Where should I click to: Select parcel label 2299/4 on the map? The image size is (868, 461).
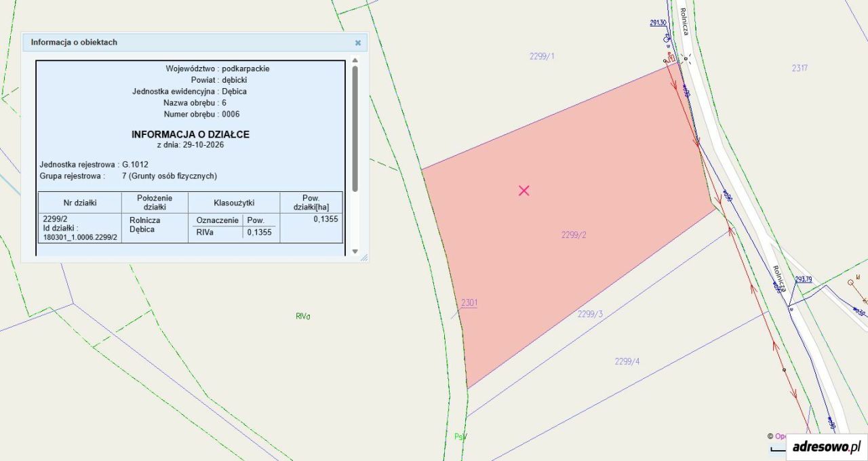627,361
